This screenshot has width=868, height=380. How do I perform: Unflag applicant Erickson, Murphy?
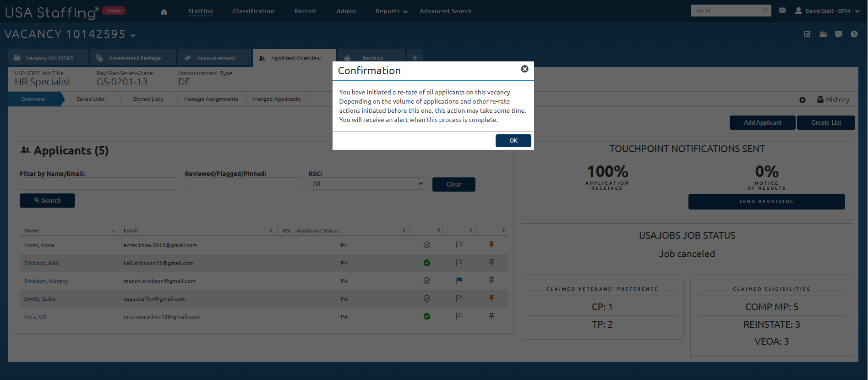(x=459, y=281)
